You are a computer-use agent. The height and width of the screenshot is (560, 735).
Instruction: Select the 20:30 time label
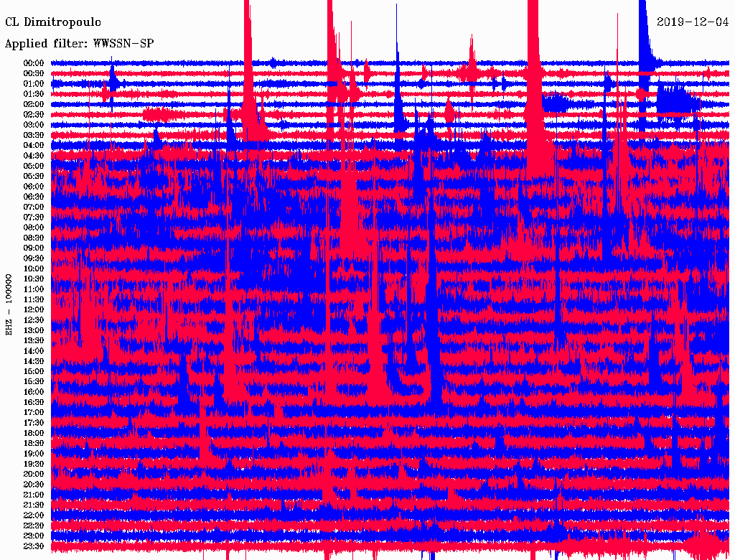[x=33, y=485]
